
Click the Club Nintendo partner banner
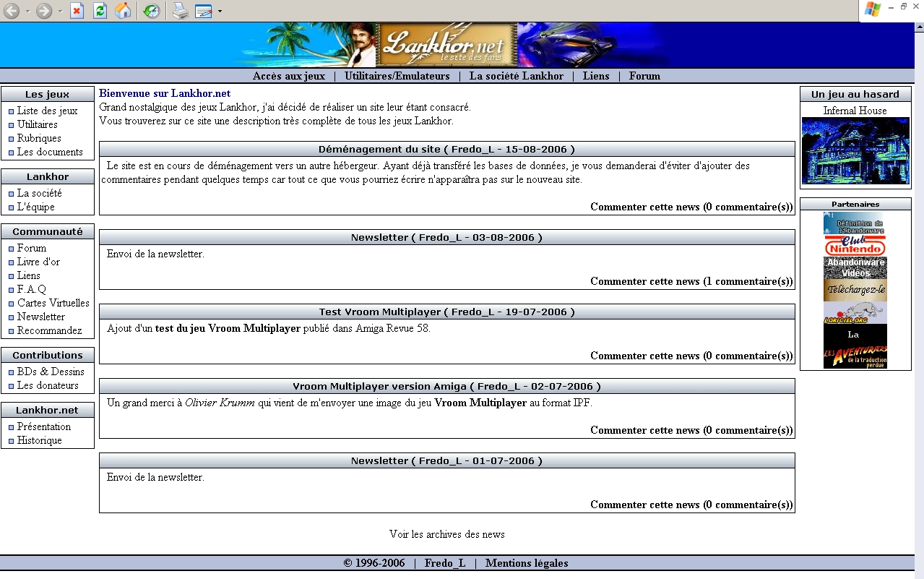pos(855,246)
